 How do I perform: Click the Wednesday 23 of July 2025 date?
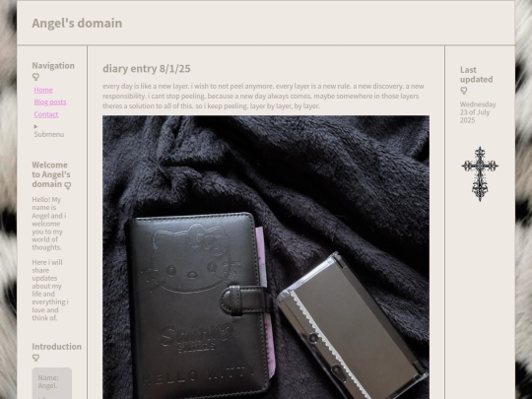478,112
